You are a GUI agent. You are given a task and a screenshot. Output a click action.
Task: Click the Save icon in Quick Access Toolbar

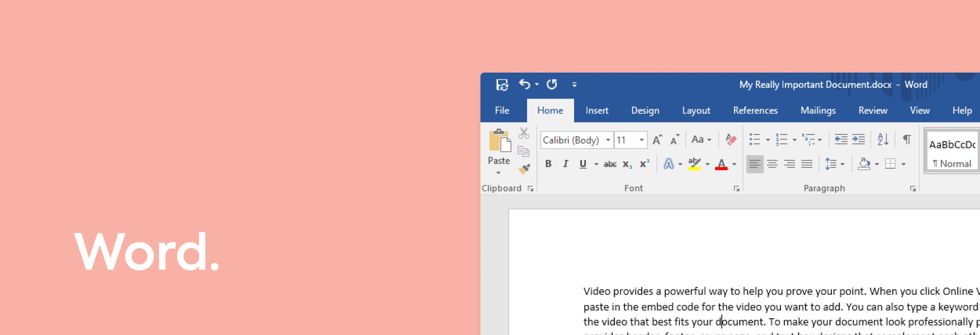coord(502,84)
